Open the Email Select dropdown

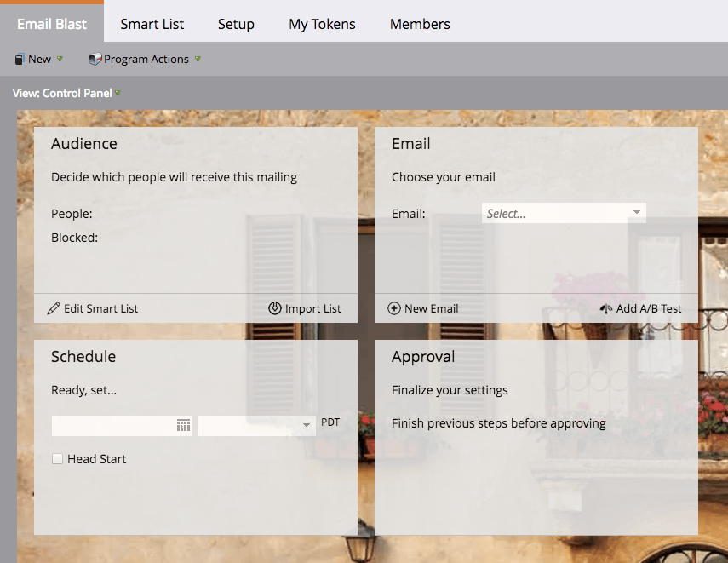pos(564,213)
